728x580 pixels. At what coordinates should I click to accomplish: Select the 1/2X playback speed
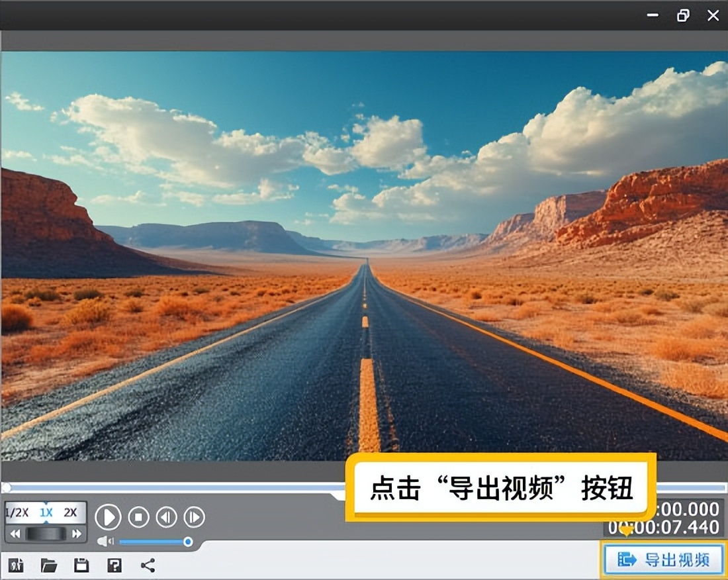coord(17,512)
